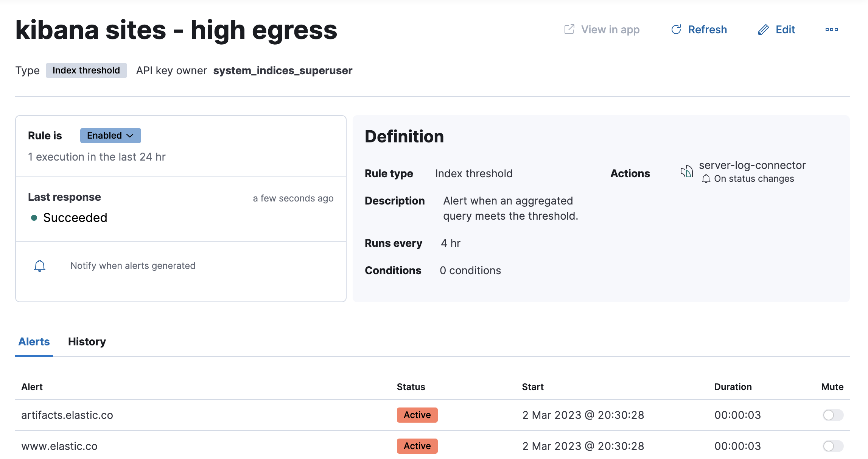Click the server-log-connector action name

(752, 165)
